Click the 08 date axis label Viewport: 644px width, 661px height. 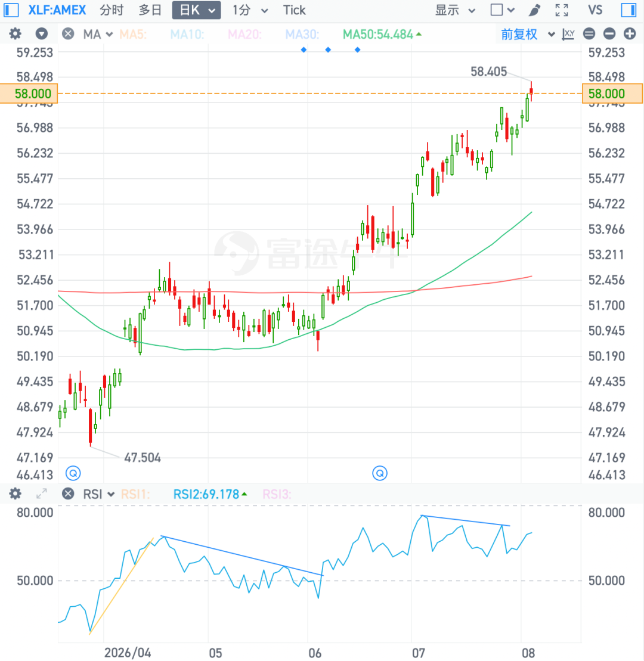[528, 653]
